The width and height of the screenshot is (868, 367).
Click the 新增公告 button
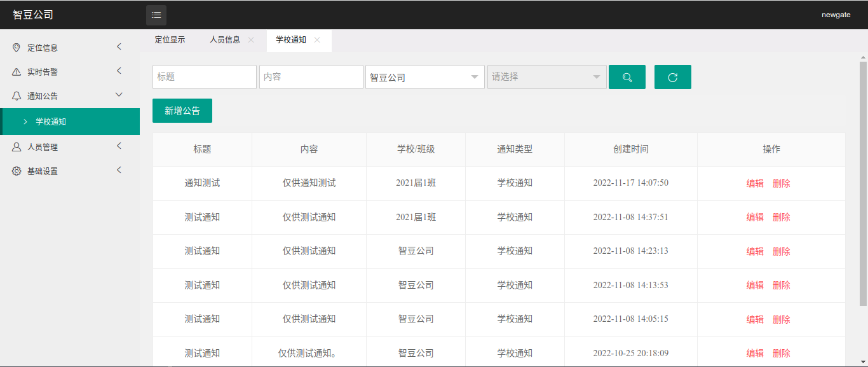click(182, 111)
